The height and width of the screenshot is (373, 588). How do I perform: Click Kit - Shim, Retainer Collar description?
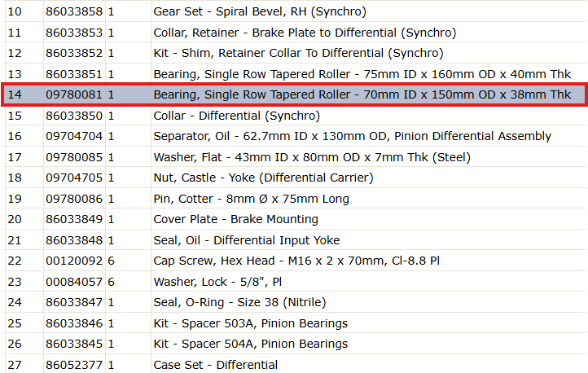pyautogui.click(x=298, y=53)
